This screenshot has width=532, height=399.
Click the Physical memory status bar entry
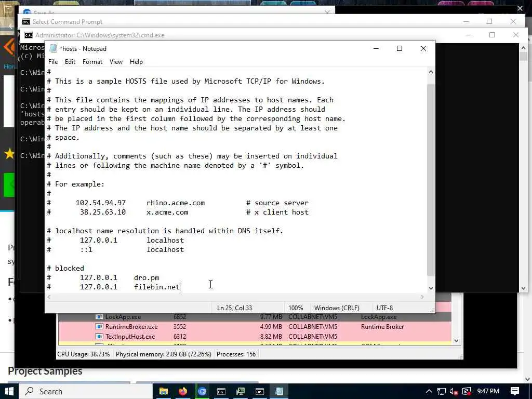[164, 354]
